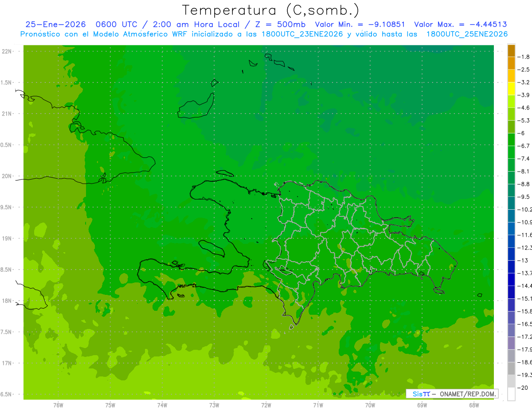Viewport: 532px width, 411px height.
Task: Click the "1800UTC_25ENE2026" valid-until time text
Action: coord(467,34)
